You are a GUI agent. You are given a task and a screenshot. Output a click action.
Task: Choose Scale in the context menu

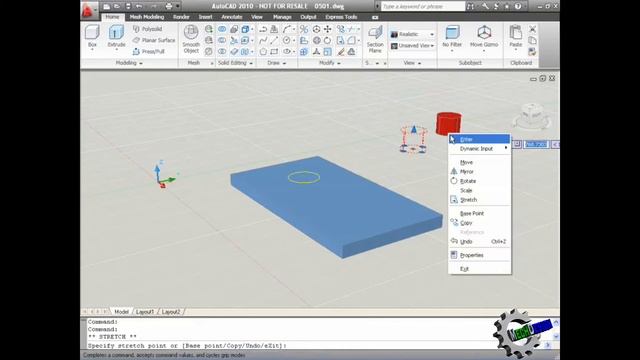[x=480, y=191]
